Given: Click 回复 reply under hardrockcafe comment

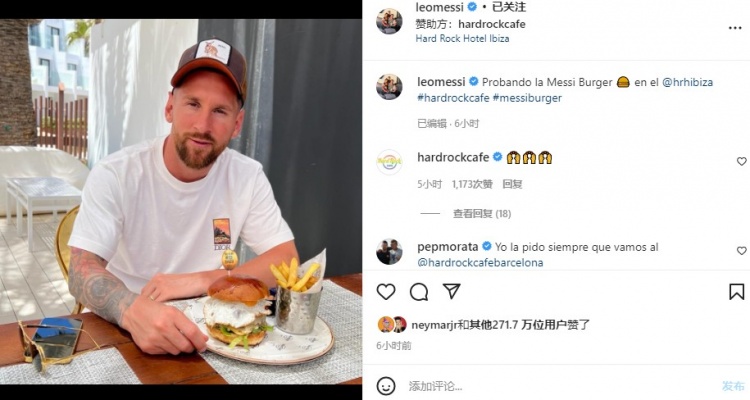Looking at the screenshot, I should (512, 184).
